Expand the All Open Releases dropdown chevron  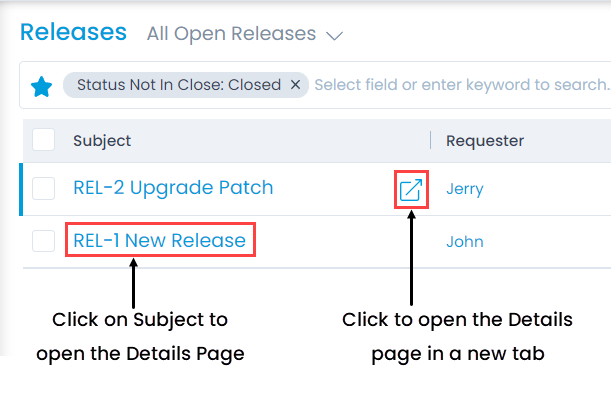tap(334, 35)
